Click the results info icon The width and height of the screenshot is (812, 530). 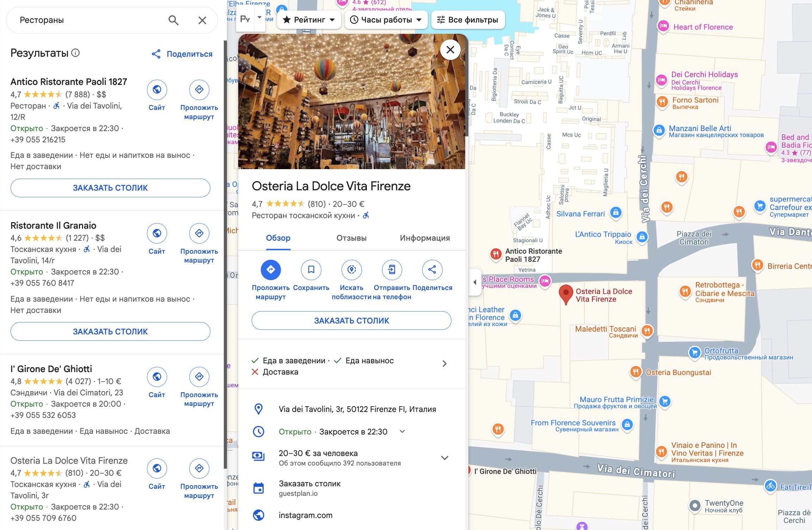[75, 53]
